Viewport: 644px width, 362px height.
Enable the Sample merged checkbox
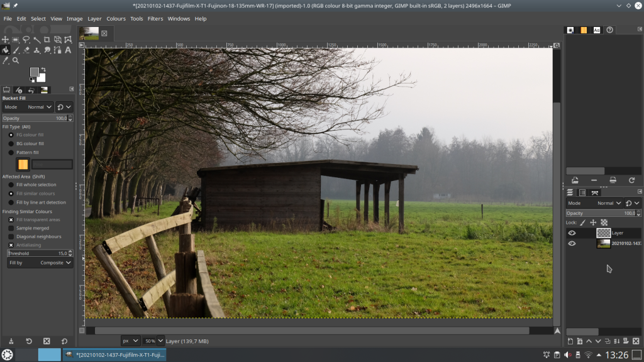coord(11,228)
